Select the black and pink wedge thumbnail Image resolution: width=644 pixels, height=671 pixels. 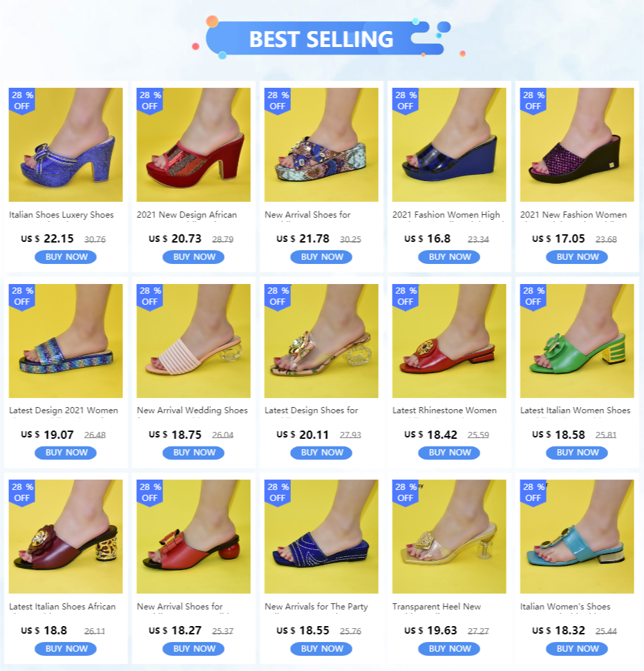coord(577,144)
